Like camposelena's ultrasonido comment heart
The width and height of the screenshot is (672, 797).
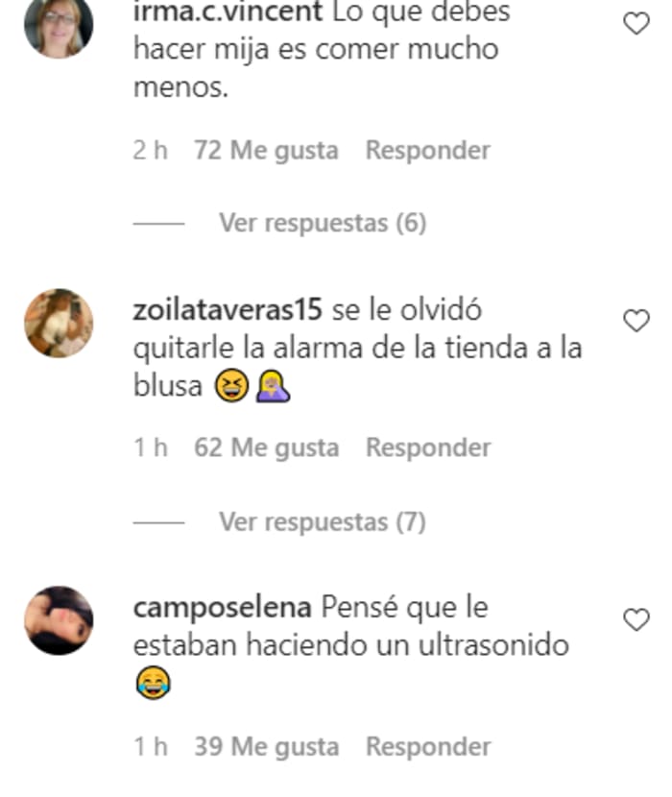tap(636, 619)
